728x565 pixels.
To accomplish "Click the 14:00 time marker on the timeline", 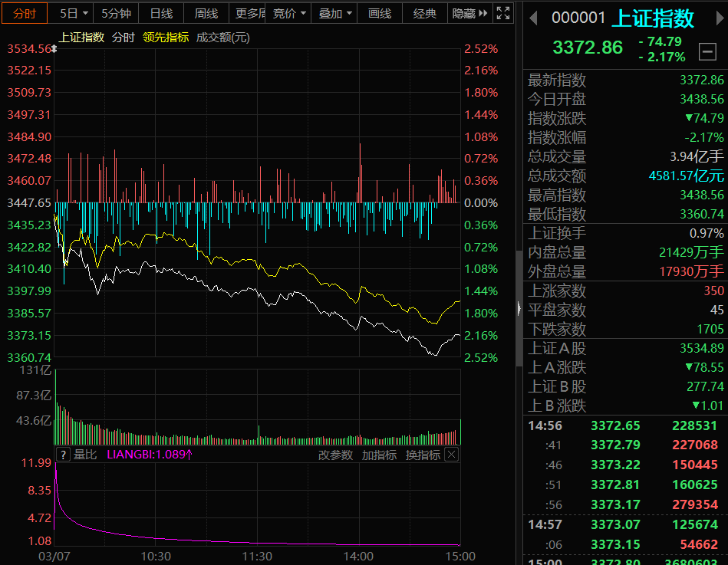I will tap(358, 556).
